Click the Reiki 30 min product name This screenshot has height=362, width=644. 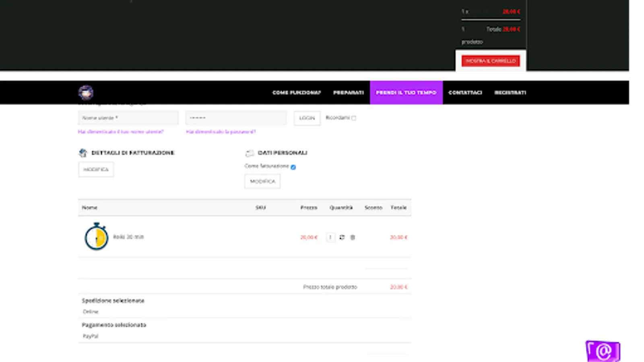pyautogui.click(x=128, y=237)
